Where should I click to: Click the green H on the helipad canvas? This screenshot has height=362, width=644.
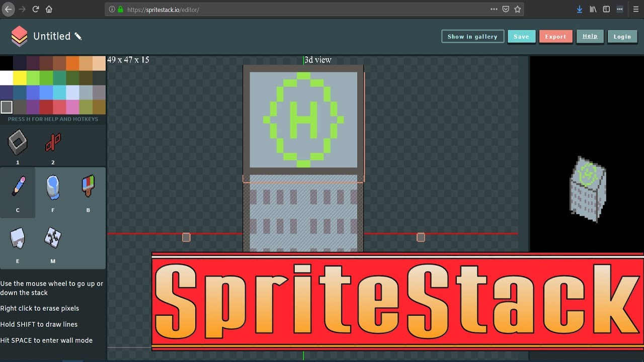(x=303, y=120)
